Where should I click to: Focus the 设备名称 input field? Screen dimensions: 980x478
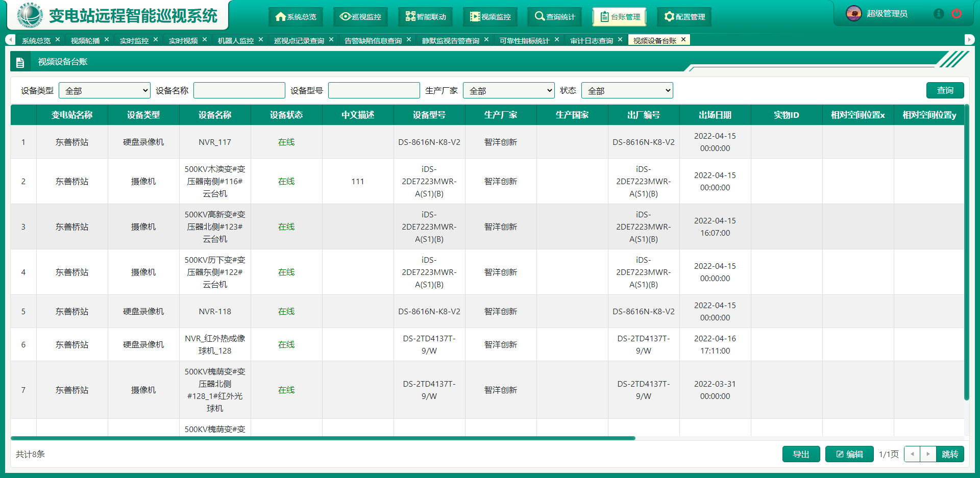239,91
